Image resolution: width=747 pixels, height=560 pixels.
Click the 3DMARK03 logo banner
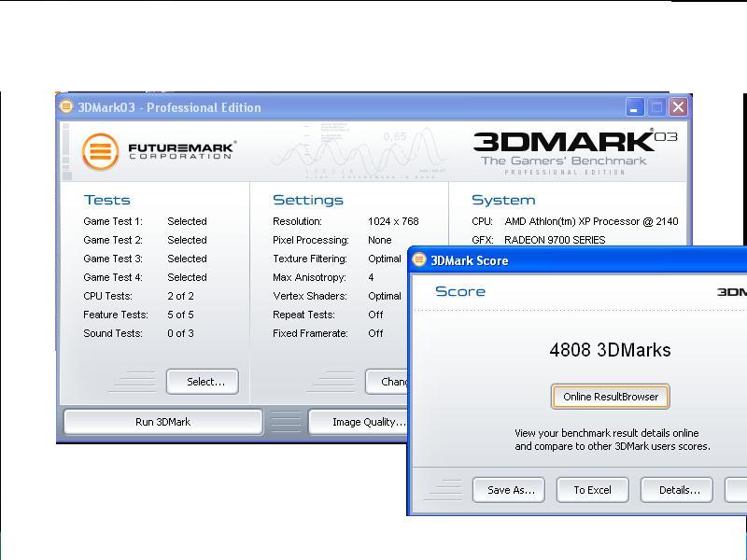click(x=575, y=151)
